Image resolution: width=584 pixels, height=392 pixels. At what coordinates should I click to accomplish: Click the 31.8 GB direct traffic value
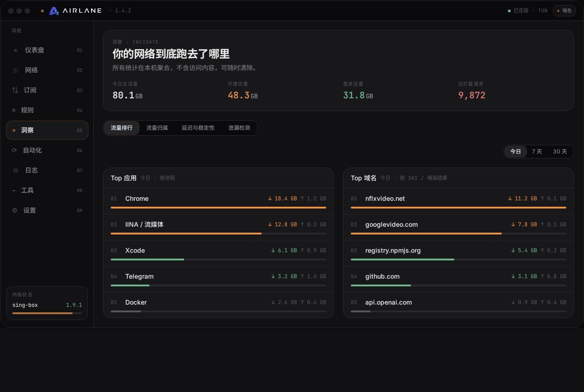click(358, 95)
